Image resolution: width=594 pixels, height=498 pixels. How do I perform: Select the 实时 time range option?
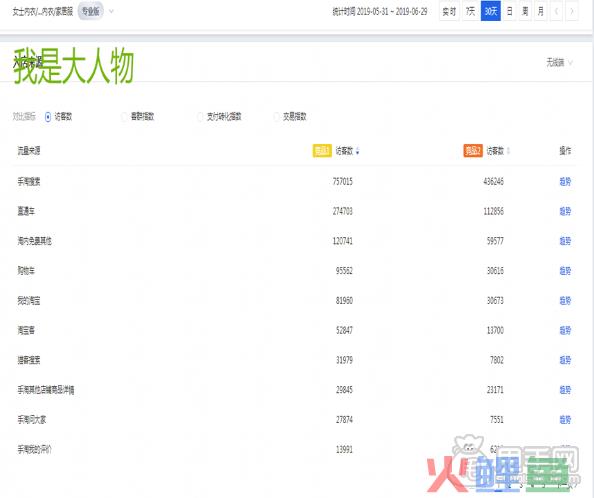[x=449, y=11]
